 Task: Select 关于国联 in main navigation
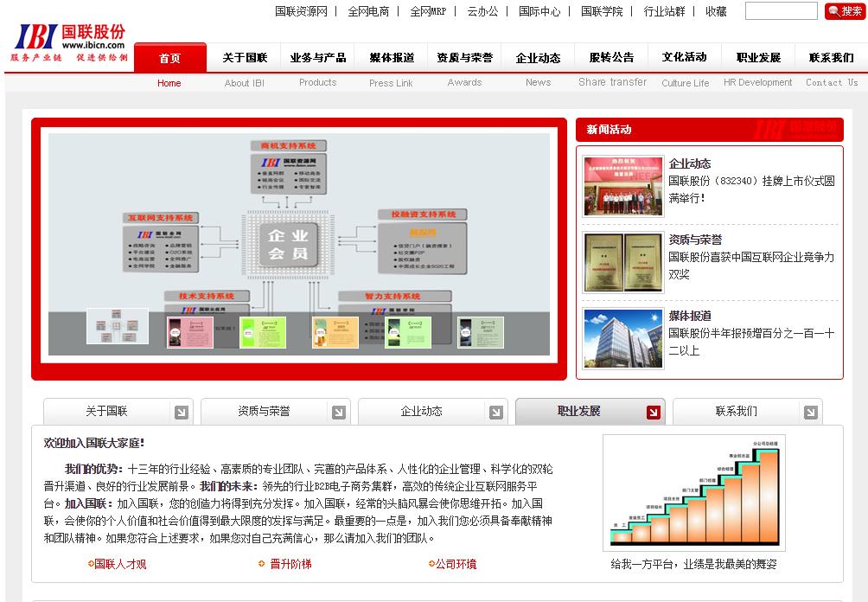tap(245, 58)
